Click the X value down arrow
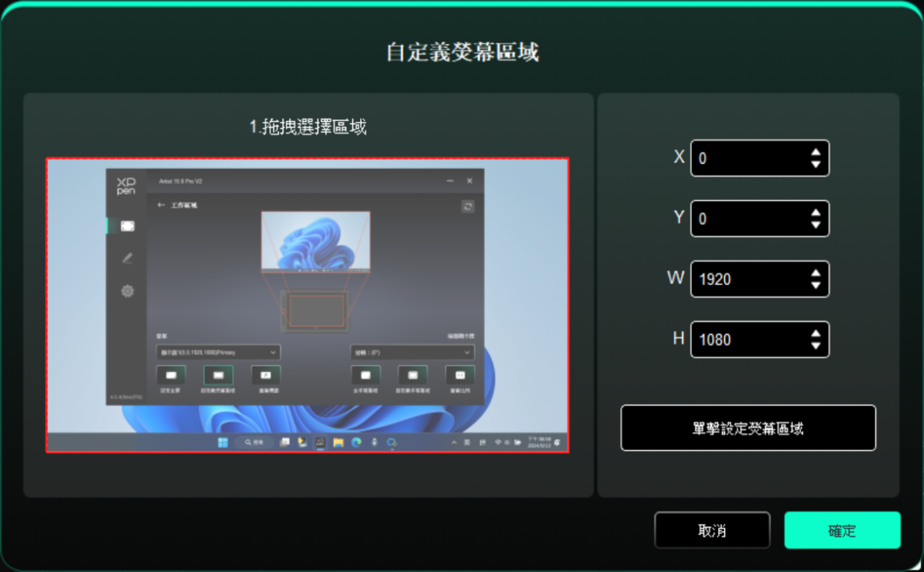Image resolution: width=924 pixels, height=572 pixels. [x=815, y=165]
